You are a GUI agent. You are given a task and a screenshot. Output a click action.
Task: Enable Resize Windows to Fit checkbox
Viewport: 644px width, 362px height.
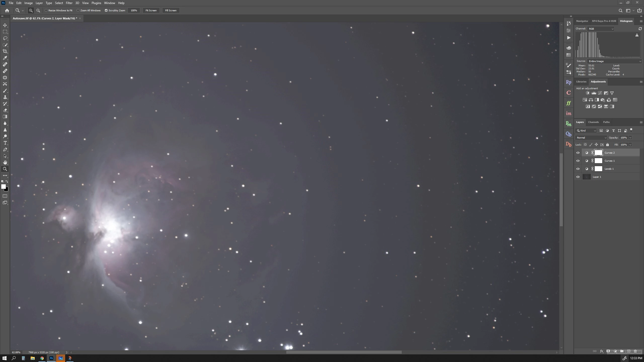(x=46, y=11)
